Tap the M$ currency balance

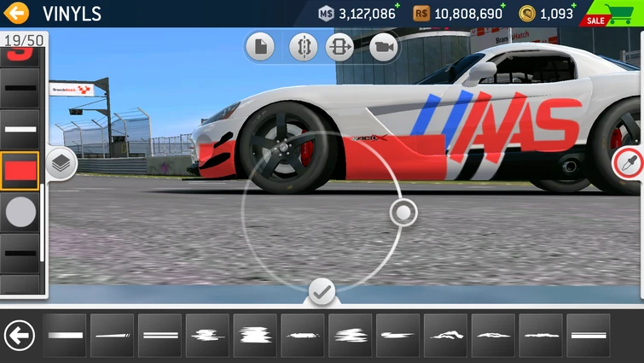tap(357, 14)
